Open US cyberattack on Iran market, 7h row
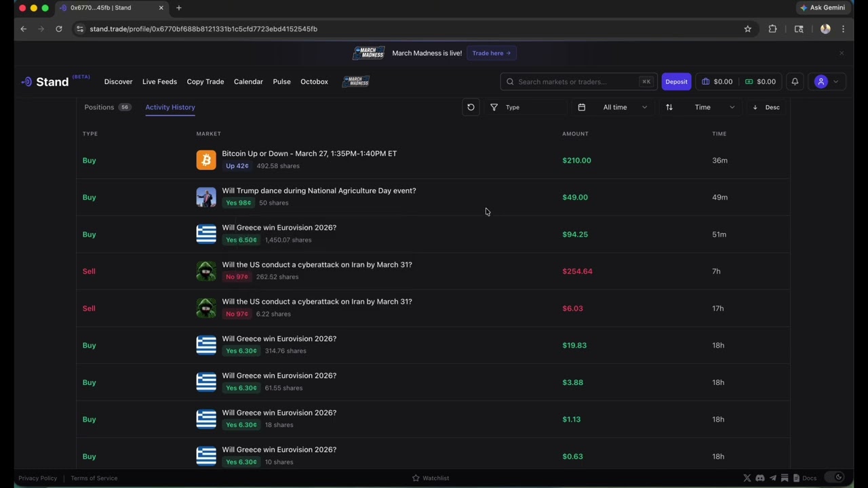The height and width of the screenshot is (488, 868). (317, 264)
